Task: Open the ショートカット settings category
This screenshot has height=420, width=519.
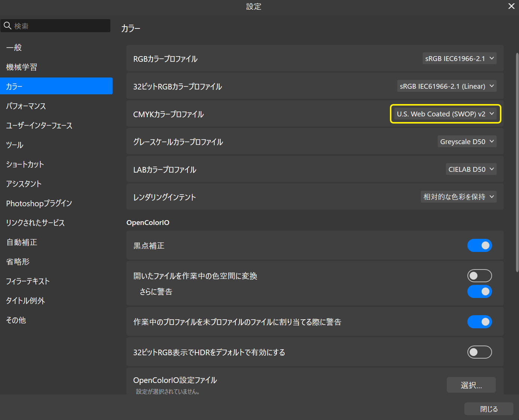Action: (56, 164)
